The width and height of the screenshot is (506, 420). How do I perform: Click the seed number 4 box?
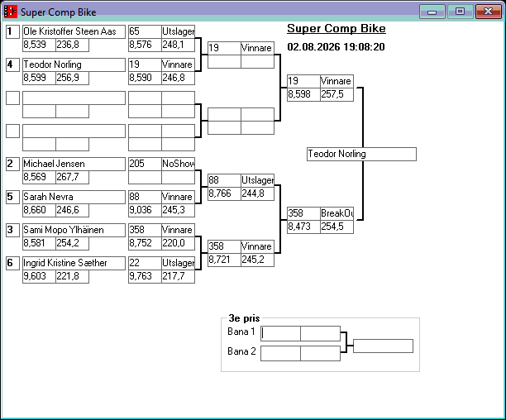(x=13, y=64)
